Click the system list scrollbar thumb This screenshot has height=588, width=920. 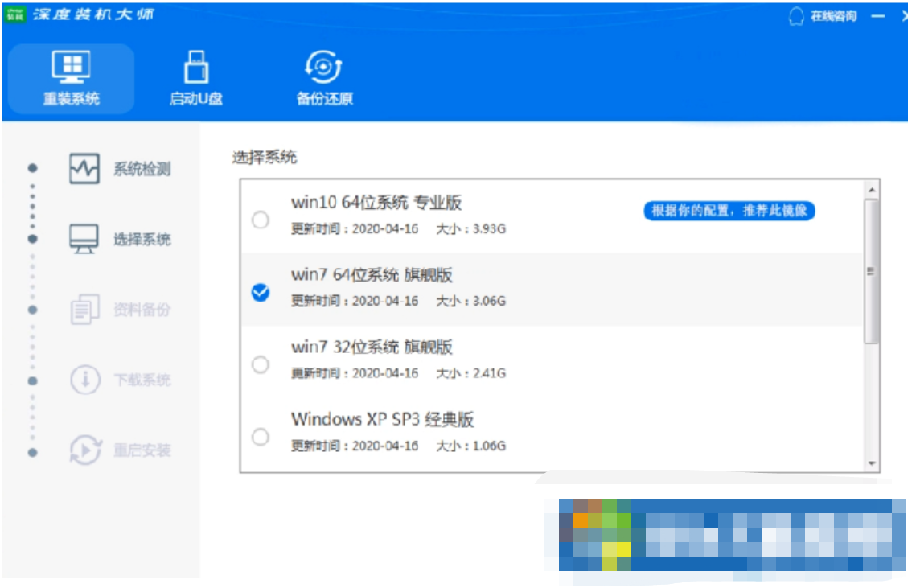(871, 271)
